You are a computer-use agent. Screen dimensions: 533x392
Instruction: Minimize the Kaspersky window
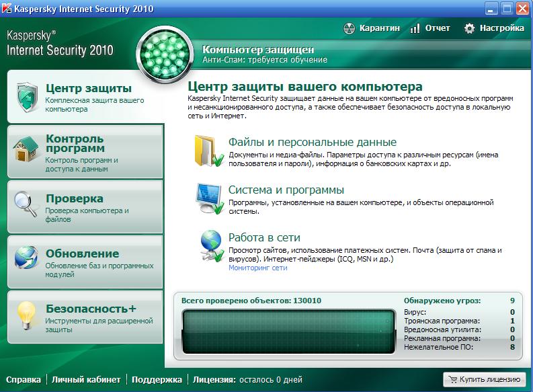coord(491,9)
